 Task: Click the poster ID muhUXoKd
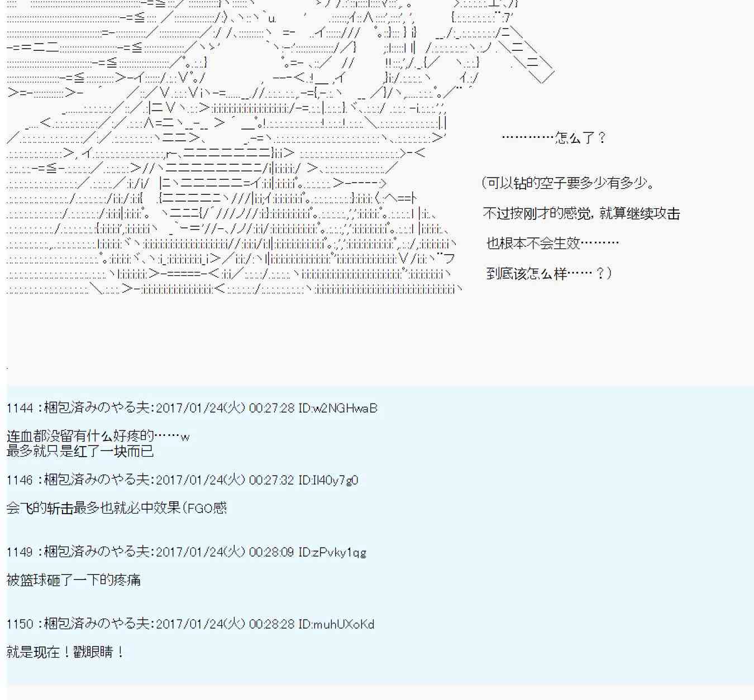(343, 624)
